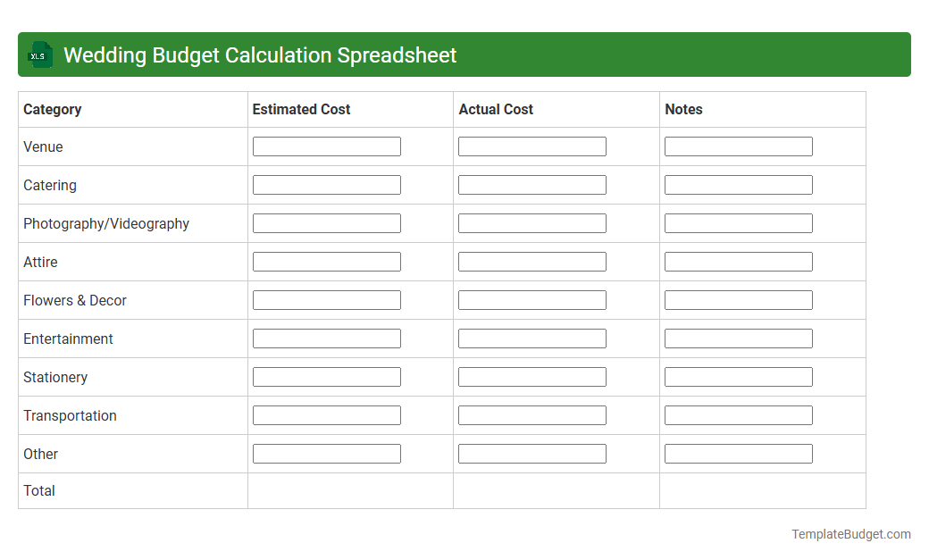929x560 pixels.
Task: Click the Estimated Cost column header
Action: click(301, 109)
